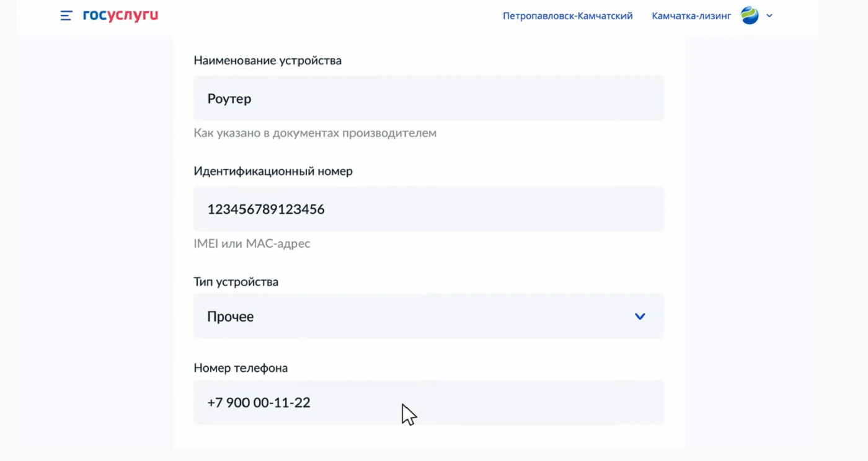Focus the Наименование устройства field with Роутер

click(428, 99)
